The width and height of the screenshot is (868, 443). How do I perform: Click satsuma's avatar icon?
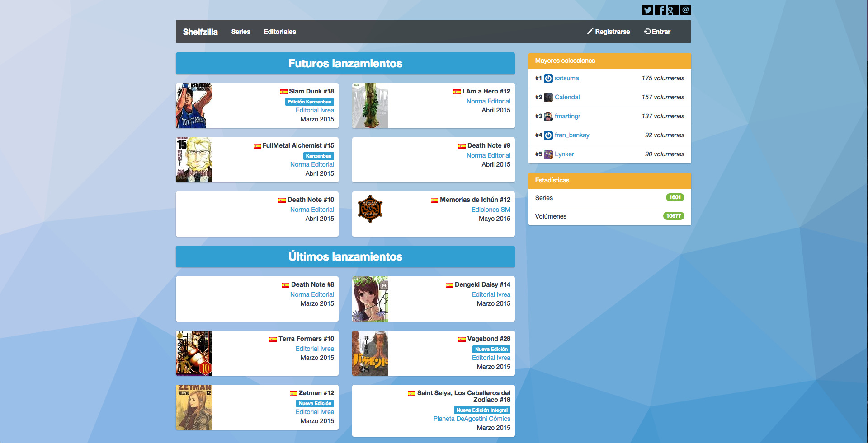click(x=548, y=79)
